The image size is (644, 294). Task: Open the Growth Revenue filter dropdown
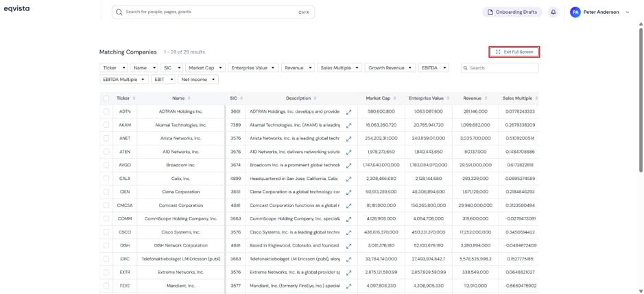pyautogui.click(x=390, y=68)
